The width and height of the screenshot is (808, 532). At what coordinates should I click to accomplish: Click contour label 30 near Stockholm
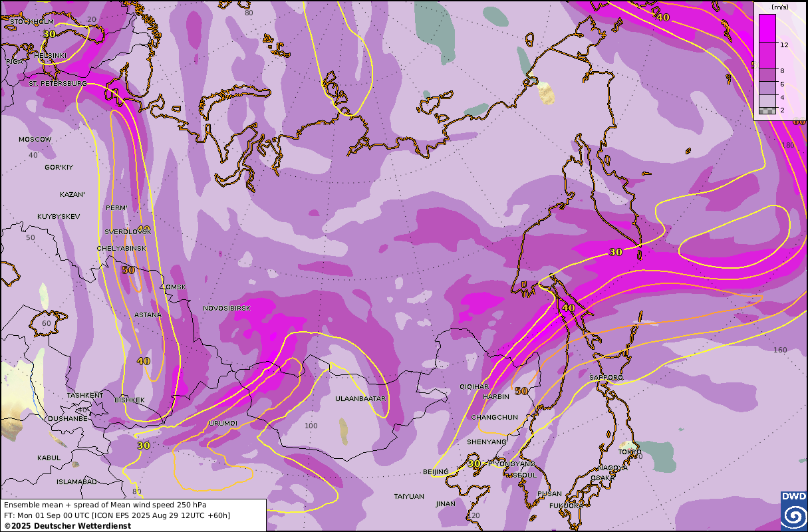click(x=49, y=33)
